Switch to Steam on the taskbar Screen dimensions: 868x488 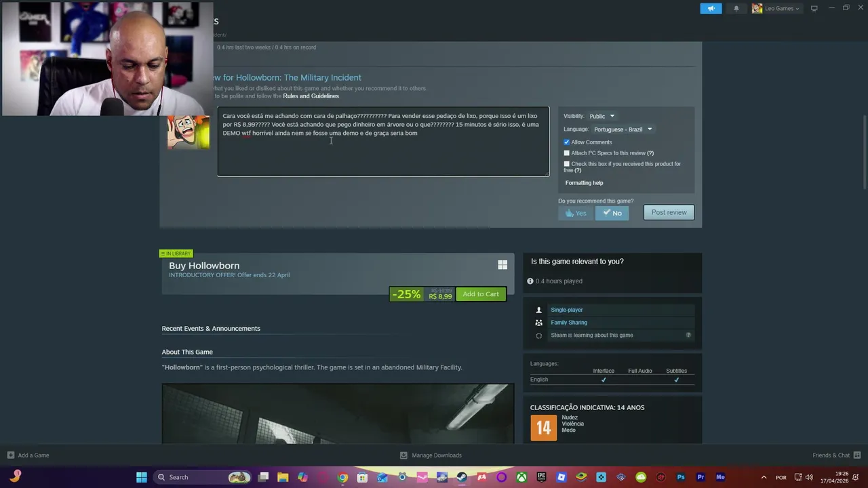pyautogui.click(x=462, y=477)
